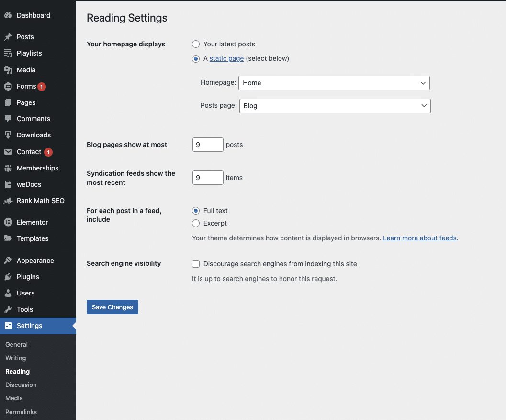Go to Discussion settings submenu
This screenshot has height=420, width=506.
(x=21, y=385)
